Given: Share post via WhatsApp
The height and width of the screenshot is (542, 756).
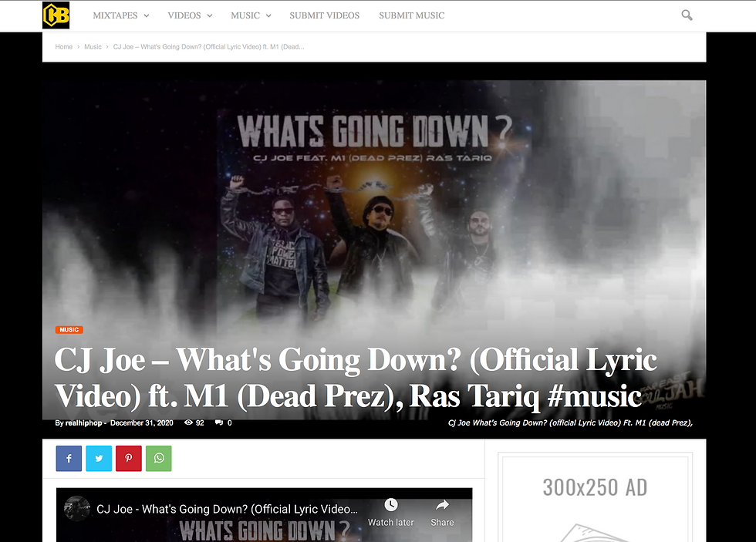Looking at the screenshot, I should tap(159, 458).
